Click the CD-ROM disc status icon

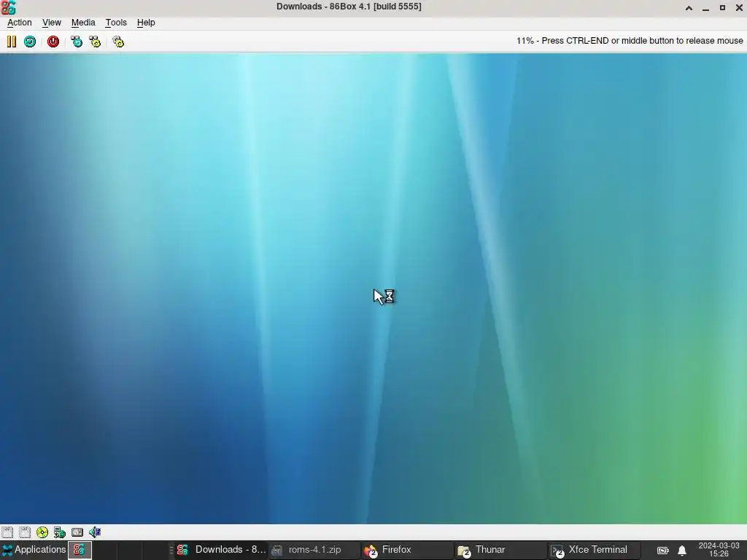click(x=42, y=532)
